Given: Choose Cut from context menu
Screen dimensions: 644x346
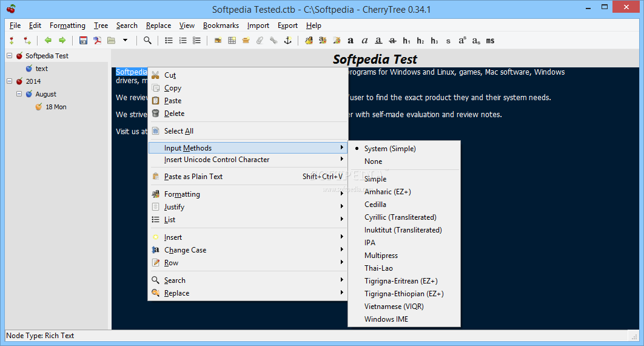Looking at the screenshot, I should pyautogui.click(x=248, y=75).
